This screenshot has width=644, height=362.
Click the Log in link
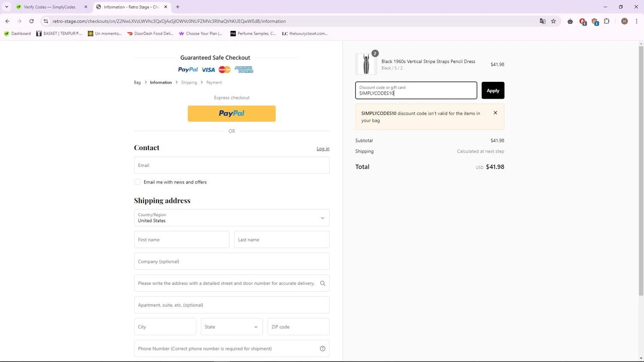(323, 149)
